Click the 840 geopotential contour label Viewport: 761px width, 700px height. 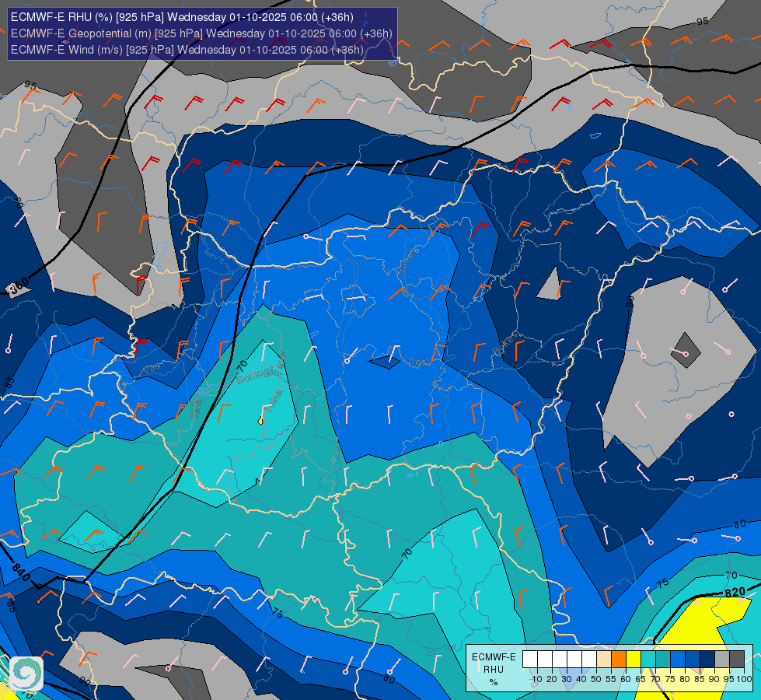[21, 572]
